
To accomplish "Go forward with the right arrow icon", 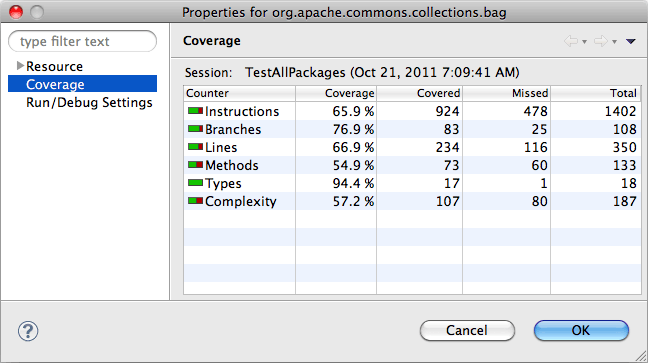I will point(601,41).
